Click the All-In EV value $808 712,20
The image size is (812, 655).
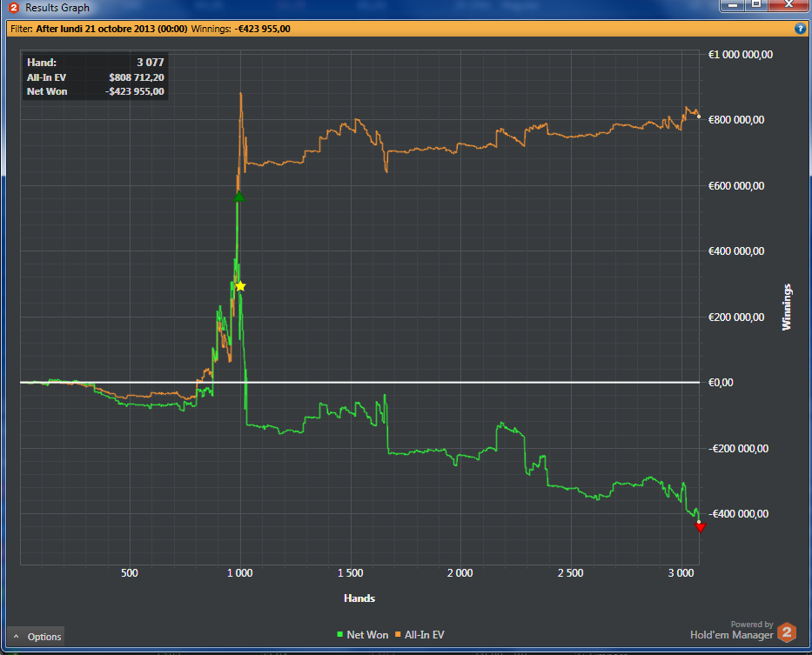point(136,77)
